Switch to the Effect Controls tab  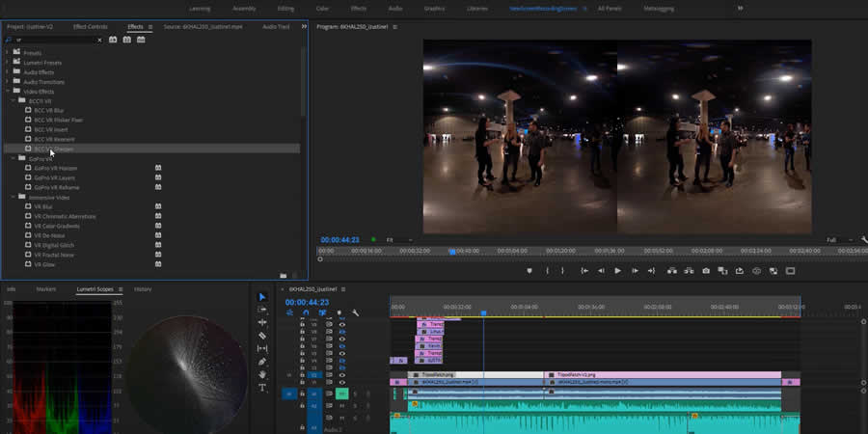(x=91, y=27)
